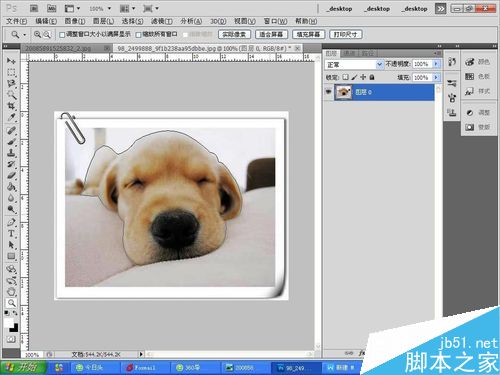
Task: Select the Eyedropper tool
Action: tap(11, 118)
